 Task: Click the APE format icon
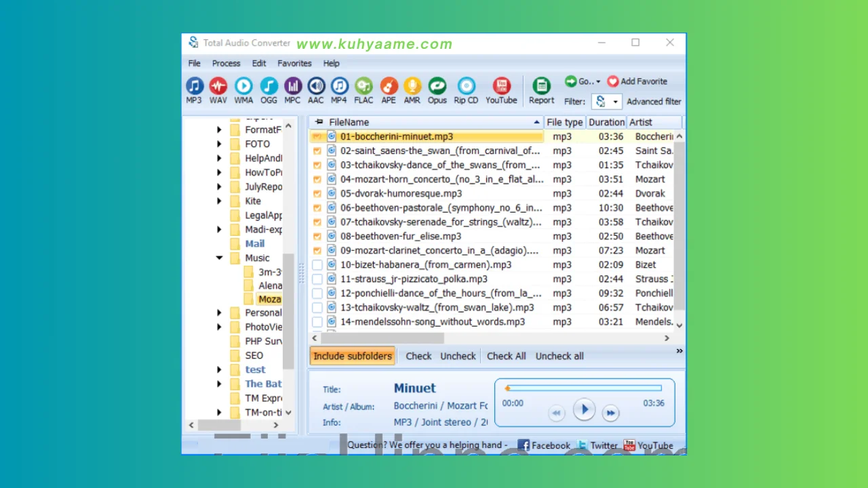[389, 86]
